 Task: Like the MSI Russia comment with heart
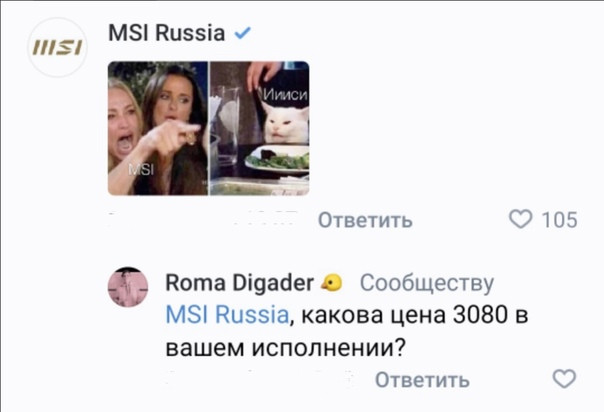(521, 219)
